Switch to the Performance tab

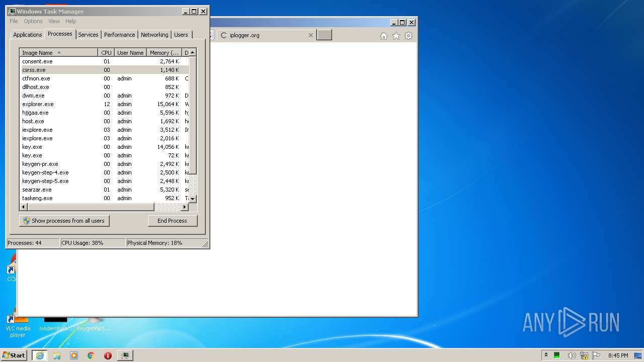click(x=120, y=35)
